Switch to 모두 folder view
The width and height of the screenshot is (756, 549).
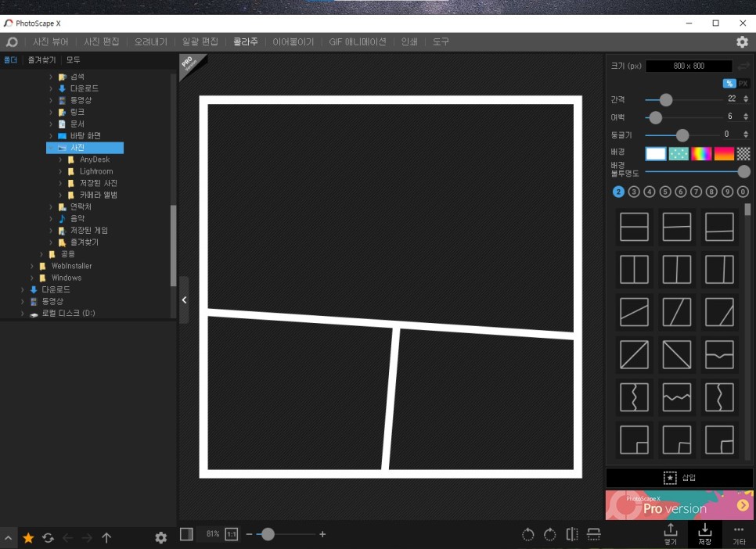tap(74, 59)
